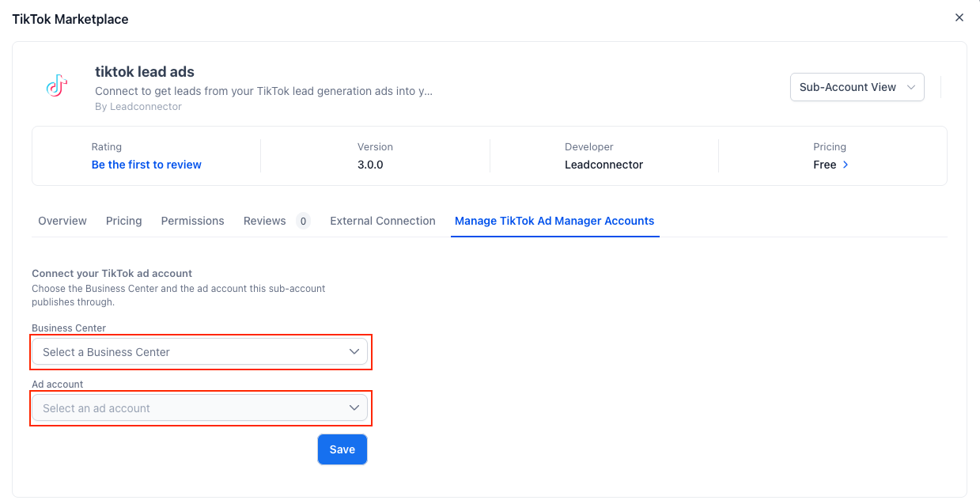Switch to the Overview tab

(62, 221)
